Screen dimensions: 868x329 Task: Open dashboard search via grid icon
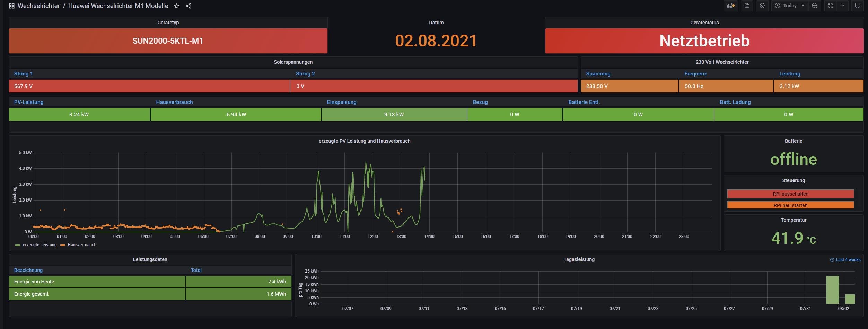[x=11, y=6]
